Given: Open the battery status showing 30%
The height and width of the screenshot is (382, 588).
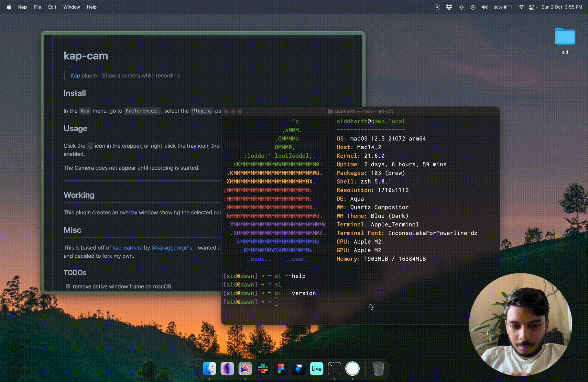Looking at the screenshot, I should click(503, 7).
